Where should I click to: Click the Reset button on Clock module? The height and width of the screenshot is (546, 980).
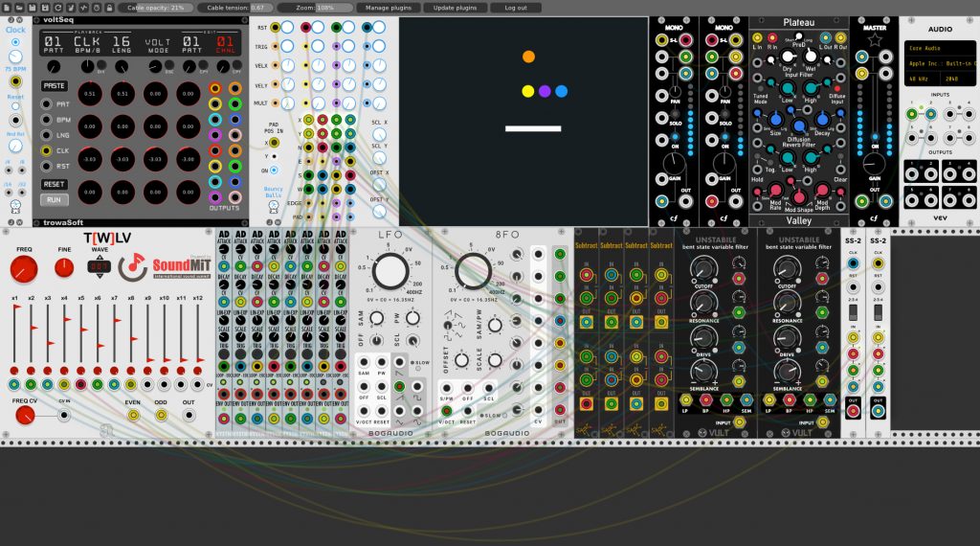coord(15,106)
